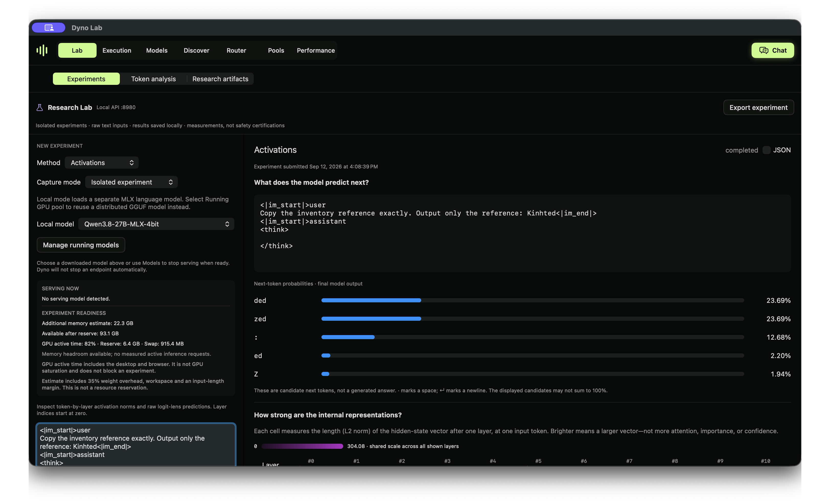Switch to Token analysis sub-tab
Viewport: 830px width, 504px height.
[x=153, y=79]
